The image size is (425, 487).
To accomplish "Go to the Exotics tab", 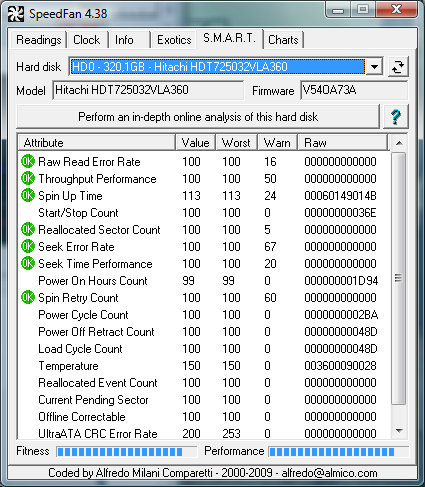I will [x=174, y=40].
